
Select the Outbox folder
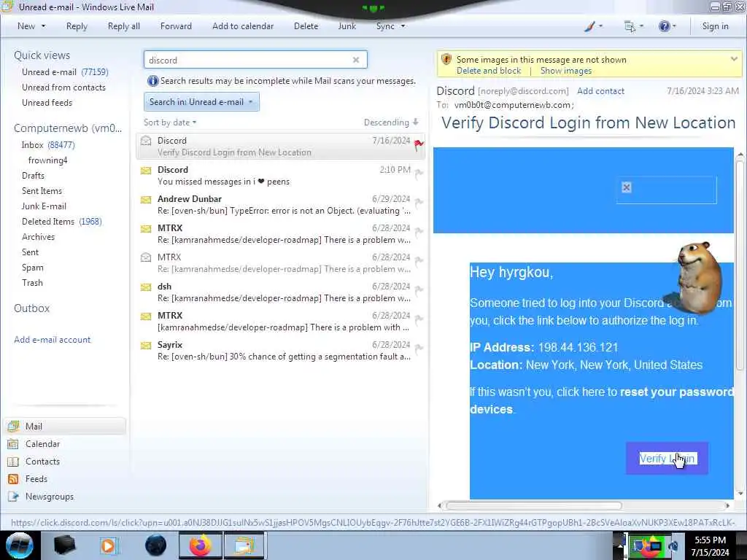[31, 308]
